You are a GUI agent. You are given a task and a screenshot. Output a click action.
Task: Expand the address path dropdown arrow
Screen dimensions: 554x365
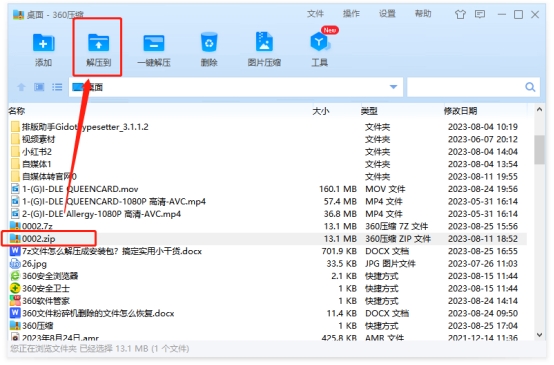[x=393, y=87]
